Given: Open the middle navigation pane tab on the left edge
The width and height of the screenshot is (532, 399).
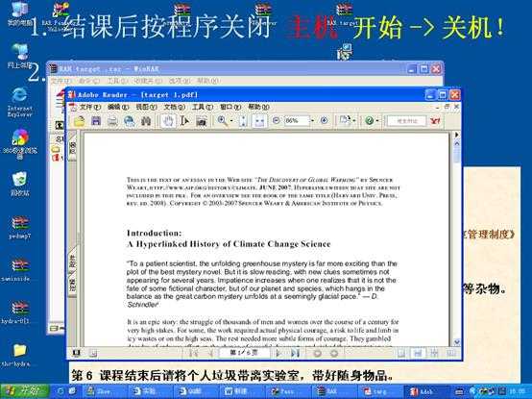Looking at the screenshot, I should pyautogui.click(x=72, y=262).
